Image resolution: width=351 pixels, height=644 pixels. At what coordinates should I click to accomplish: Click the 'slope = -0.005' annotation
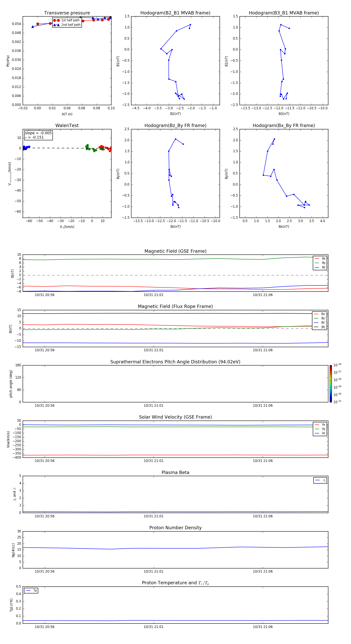38,133
